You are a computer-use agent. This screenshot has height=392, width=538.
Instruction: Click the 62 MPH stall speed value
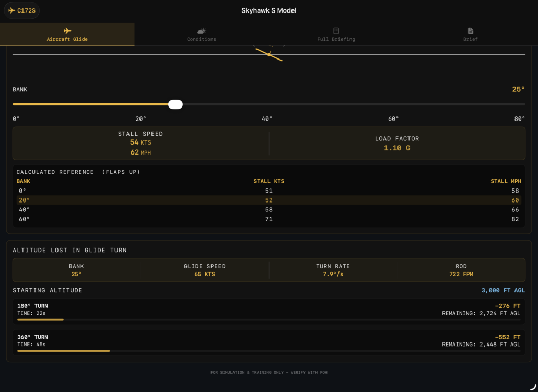coord(141,152)
